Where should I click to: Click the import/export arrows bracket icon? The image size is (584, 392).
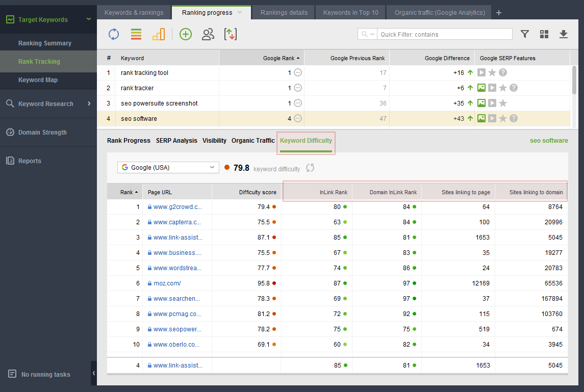pyautogui.click(x=231, y=34)
